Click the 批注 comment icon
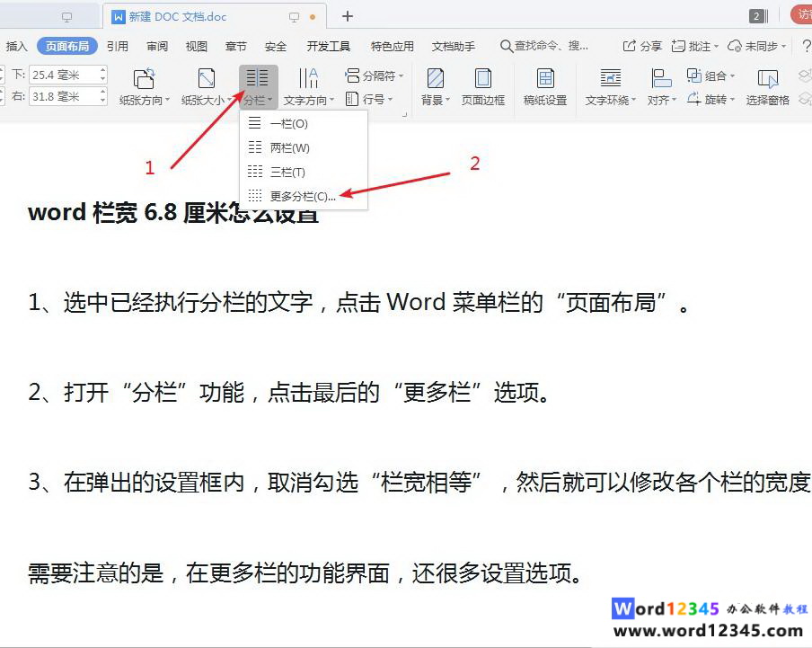The image size is (812, 648). [x=678, y=46]
